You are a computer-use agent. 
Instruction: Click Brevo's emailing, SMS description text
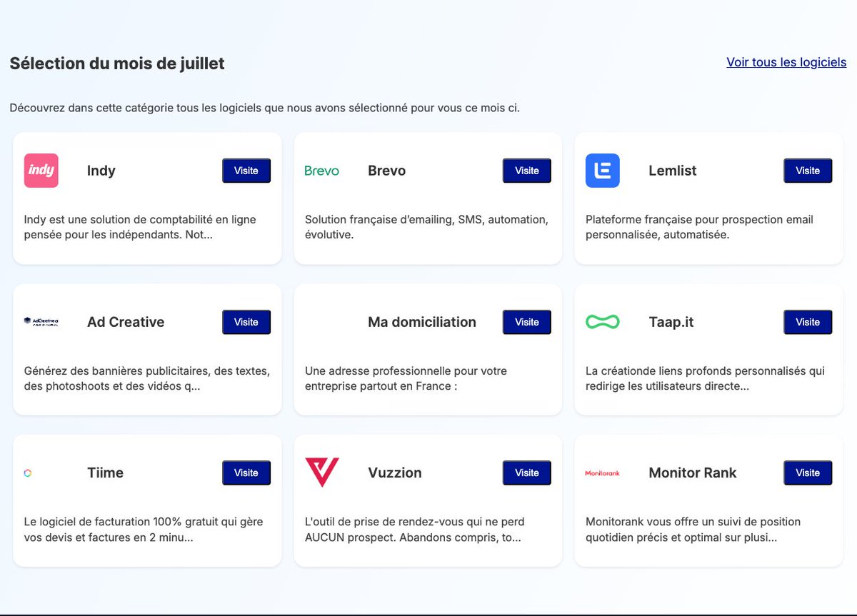426,227
